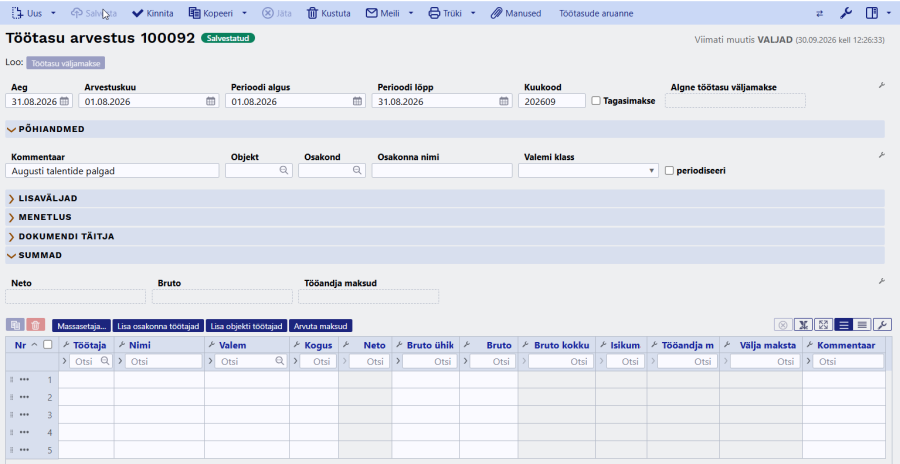Open calendar picker for Perioodi algus

357,101
